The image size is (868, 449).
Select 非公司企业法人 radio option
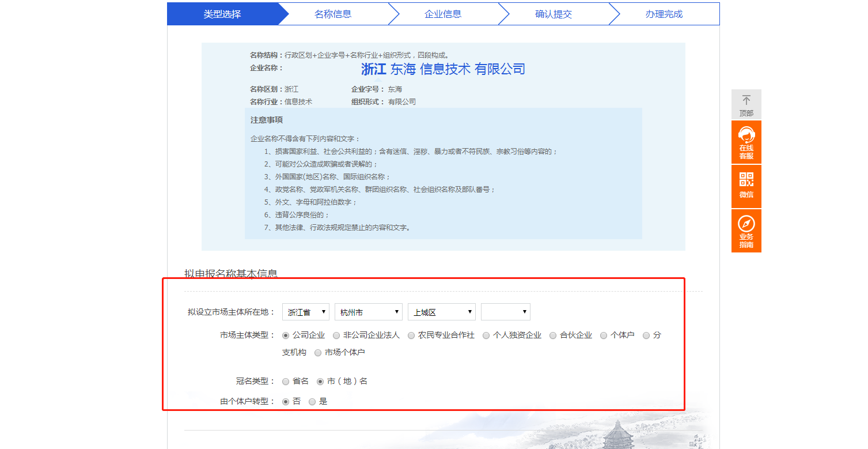click(x=336, y=335)
